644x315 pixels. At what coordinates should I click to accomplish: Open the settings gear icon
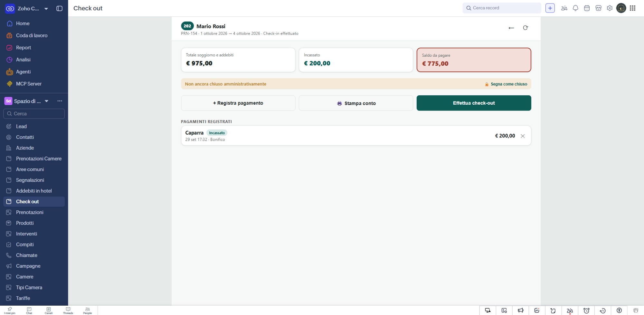coord(610,8)
